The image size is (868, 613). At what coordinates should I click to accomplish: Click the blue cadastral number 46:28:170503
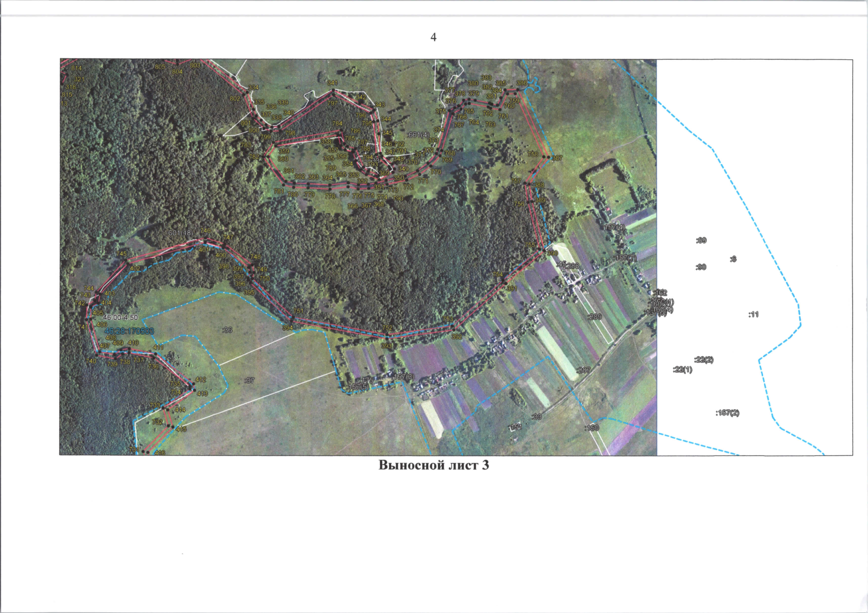tap(129, 331)
